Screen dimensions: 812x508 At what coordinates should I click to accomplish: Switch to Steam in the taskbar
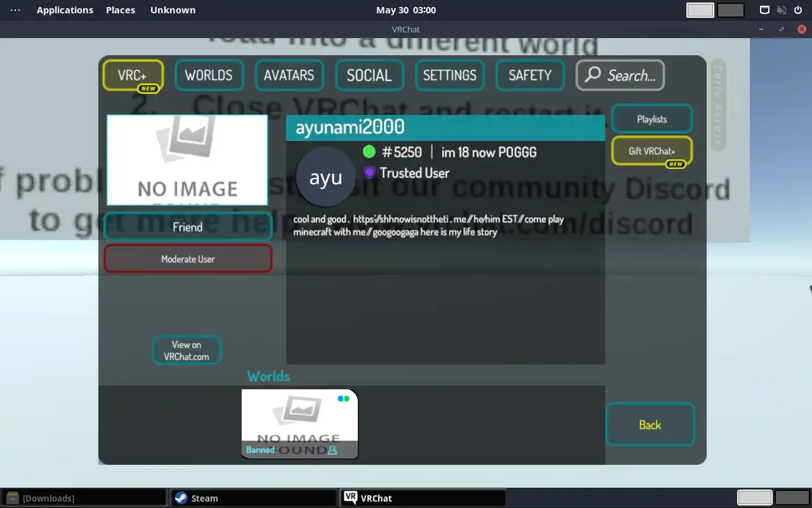click(x=252, y=498)
